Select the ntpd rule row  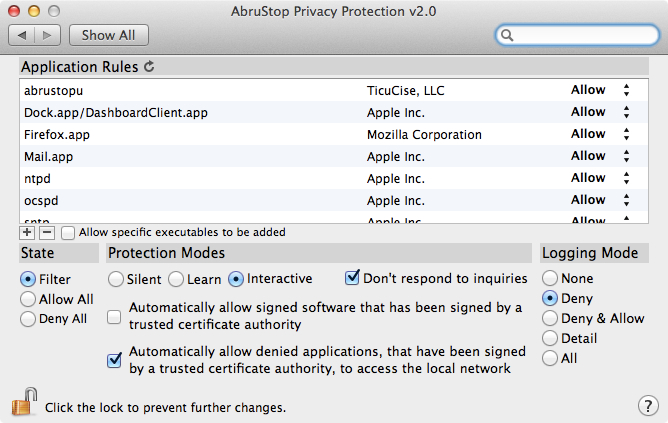pyautogui.click(x=334, y=178)
